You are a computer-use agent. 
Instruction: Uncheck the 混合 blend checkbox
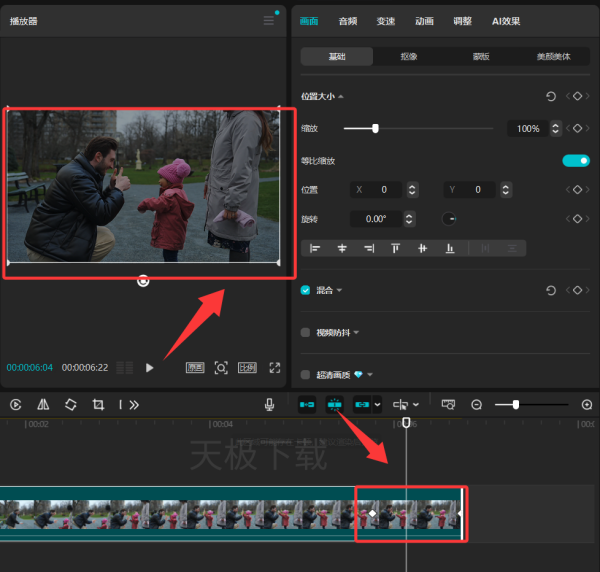(x=305, y=290)
